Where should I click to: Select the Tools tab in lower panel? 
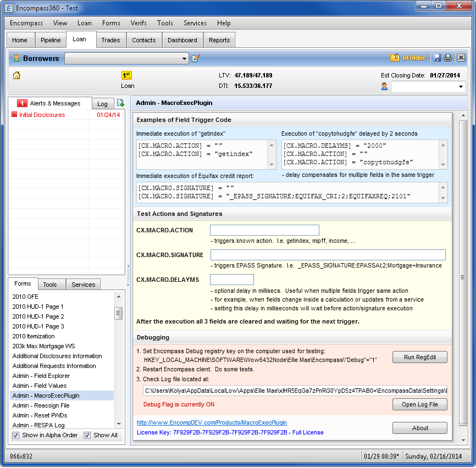coord(50,285)
